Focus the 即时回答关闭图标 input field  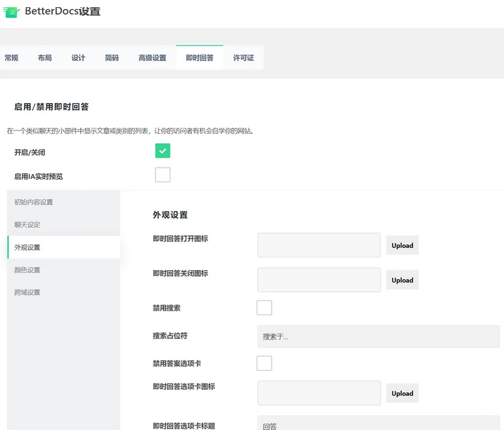pos(319,280)
